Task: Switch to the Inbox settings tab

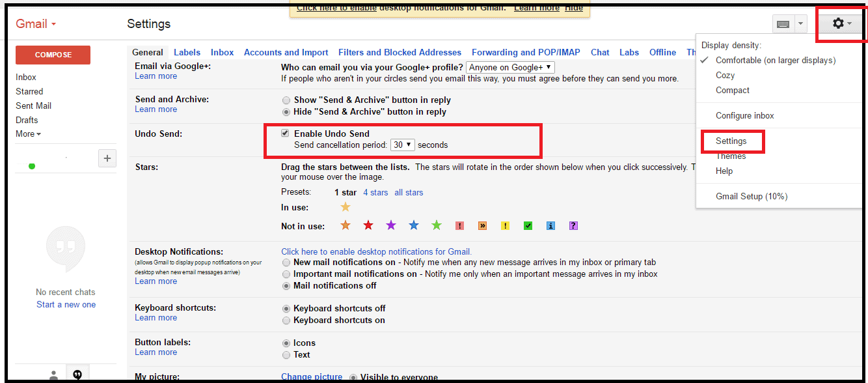Action: click(222, 53)
